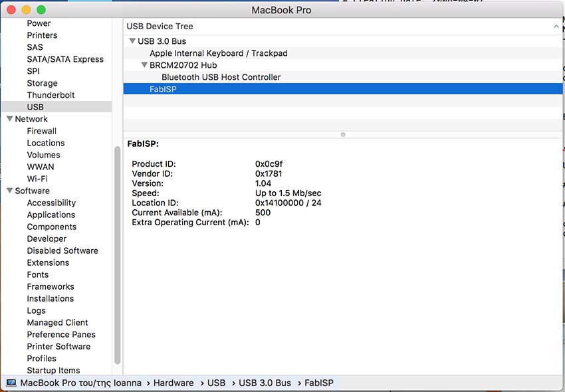
Task: Collapse the USB 3.0 Bus disclosure triangle
Action: (132, 41)
